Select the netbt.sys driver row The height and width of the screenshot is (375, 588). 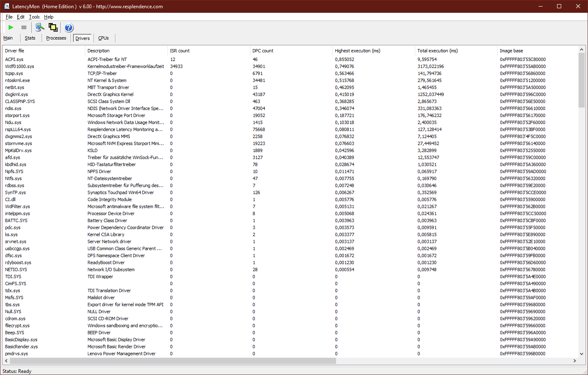(290, 87)
